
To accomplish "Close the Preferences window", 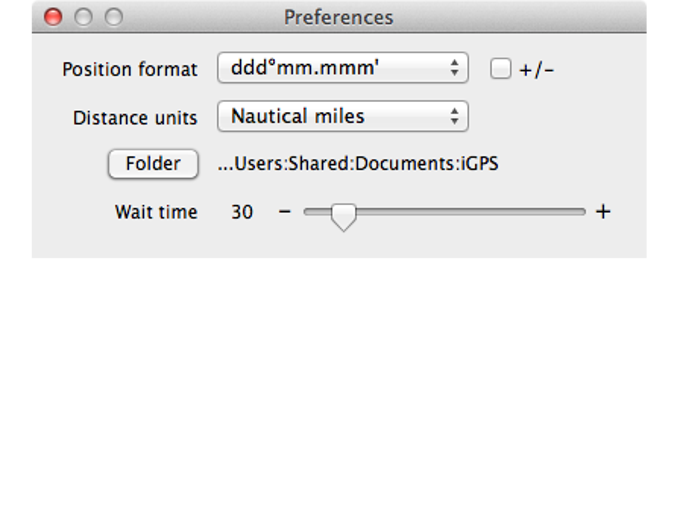I will [54, 17].
